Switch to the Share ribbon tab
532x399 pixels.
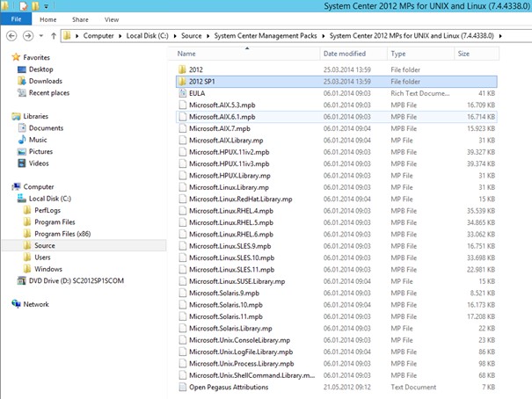tap(80, 19)
